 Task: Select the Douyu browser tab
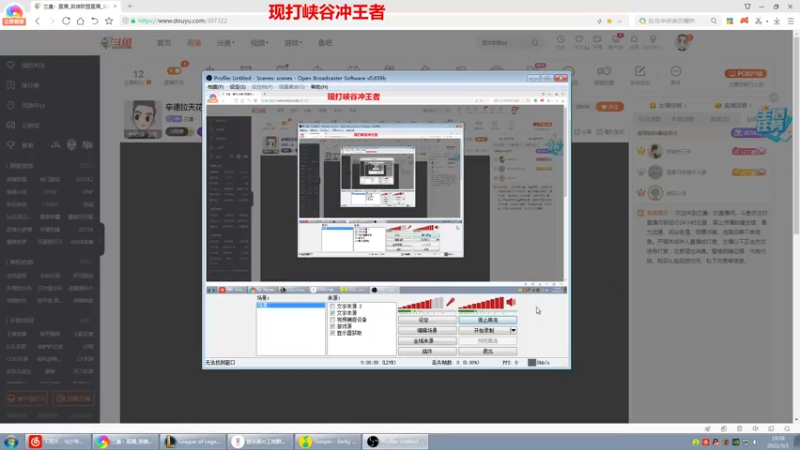click(x=76, y=6)
